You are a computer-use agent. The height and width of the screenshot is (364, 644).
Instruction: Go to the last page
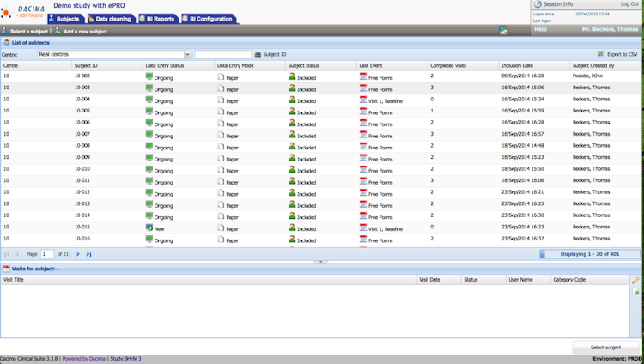[88, 254]
